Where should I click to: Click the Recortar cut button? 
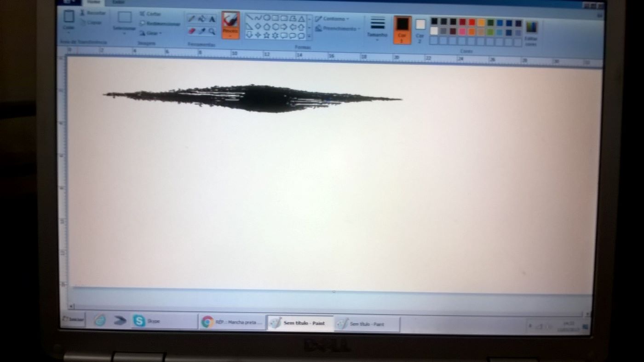point(92,13)
